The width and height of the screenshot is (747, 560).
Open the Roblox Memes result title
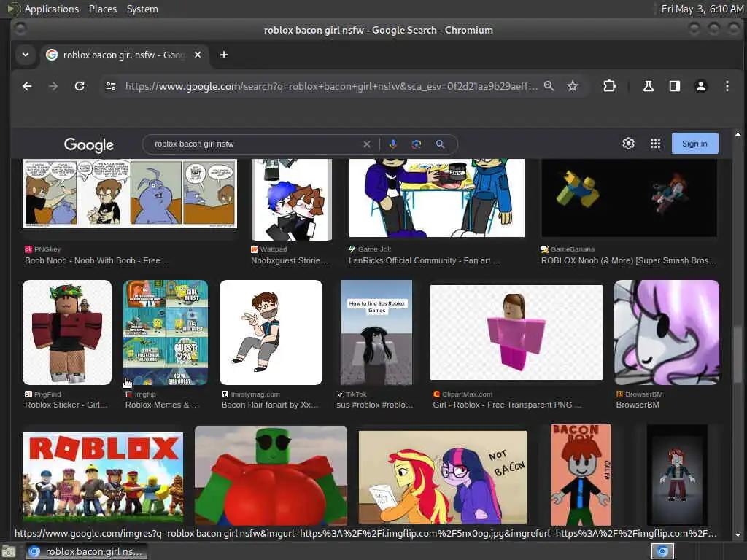tap(162, 405)
